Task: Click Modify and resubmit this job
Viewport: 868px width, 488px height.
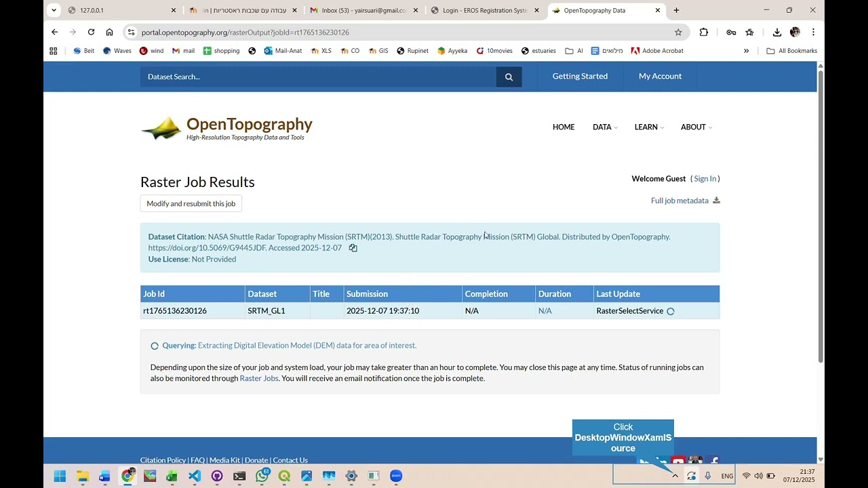Action: coord(191,203)
